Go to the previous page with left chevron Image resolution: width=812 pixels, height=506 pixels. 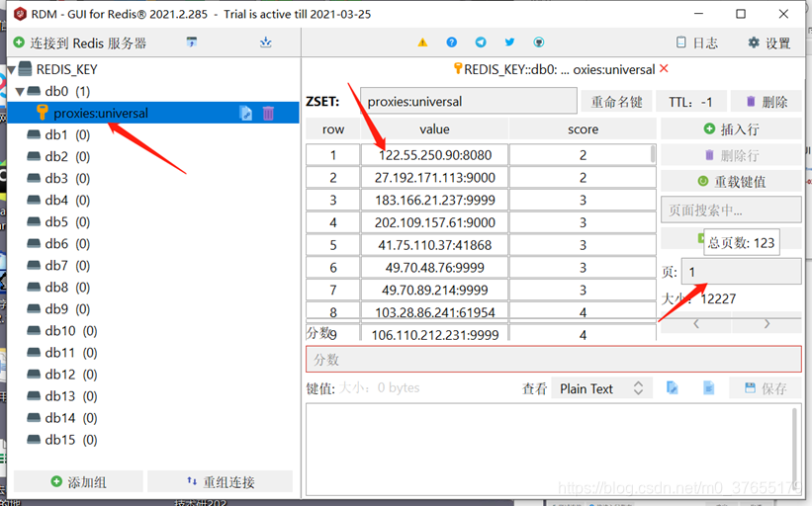(x=696, y=324)
